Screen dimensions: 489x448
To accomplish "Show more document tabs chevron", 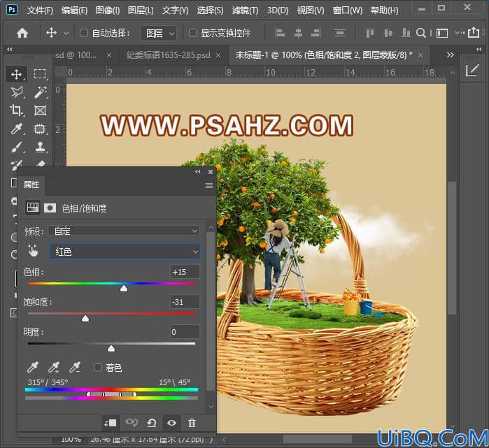I will (450, 55).
